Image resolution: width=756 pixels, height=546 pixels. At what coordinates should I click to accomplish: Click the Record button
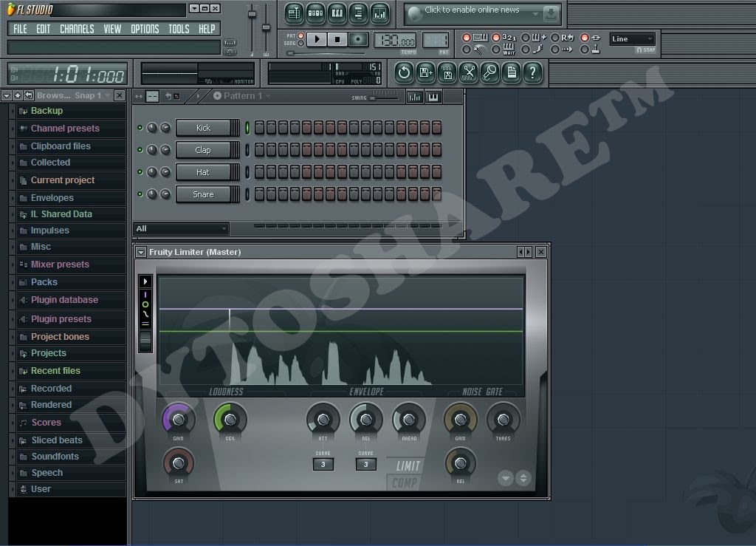[358, 40]
